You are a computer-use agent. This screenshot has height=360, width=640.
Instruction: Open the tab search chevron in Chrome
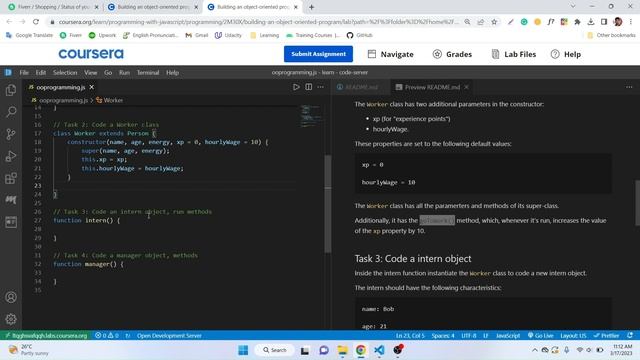click(573, 7)
